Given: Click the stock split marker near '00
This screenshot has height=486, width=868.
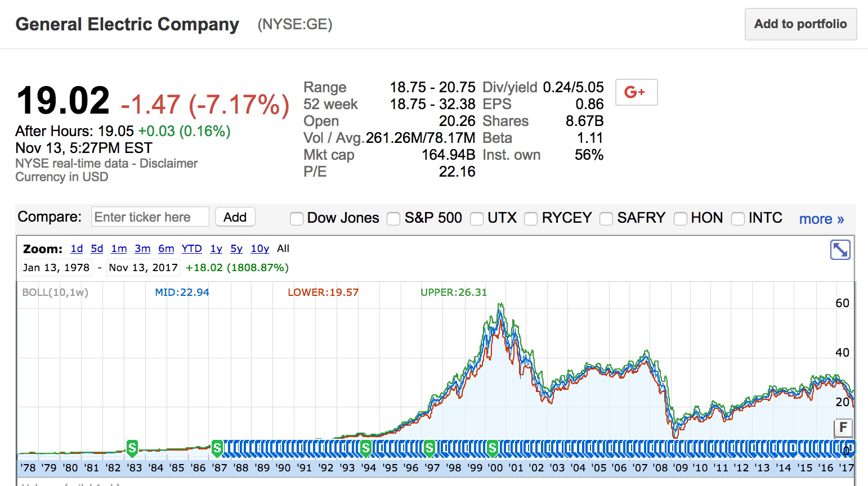Looking at the screenshot, I should pyautogui.click(x=493, y=448).
